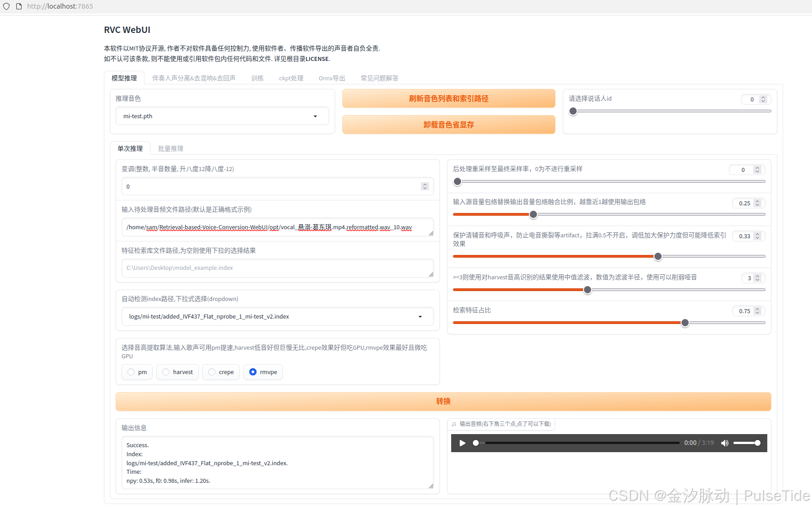This screenshot has height=509, width=812.
Task: Click the volume envelope mix slider handle
Action: point(533,214)
